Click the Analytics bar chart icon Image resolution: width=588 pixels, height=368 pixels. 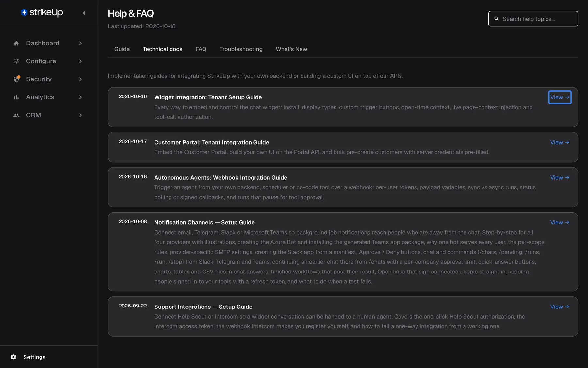(16, 97)
